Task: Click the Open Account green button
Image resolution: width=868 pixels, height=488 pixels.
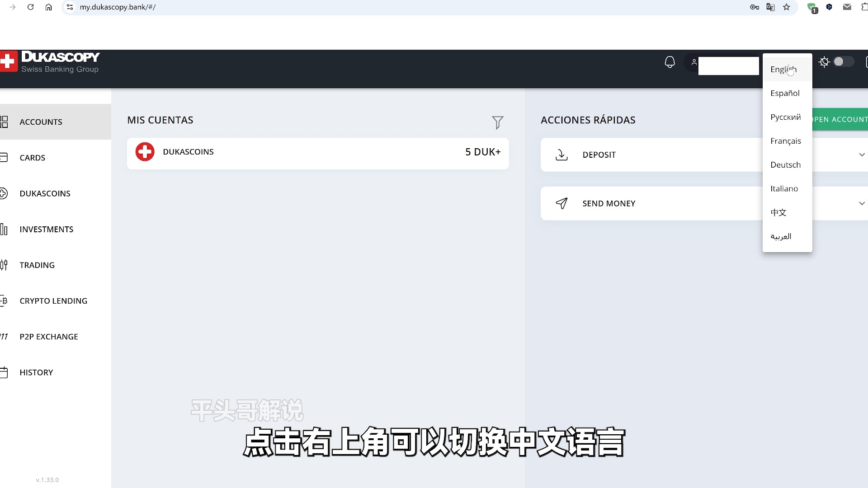Action: [840, 119]
